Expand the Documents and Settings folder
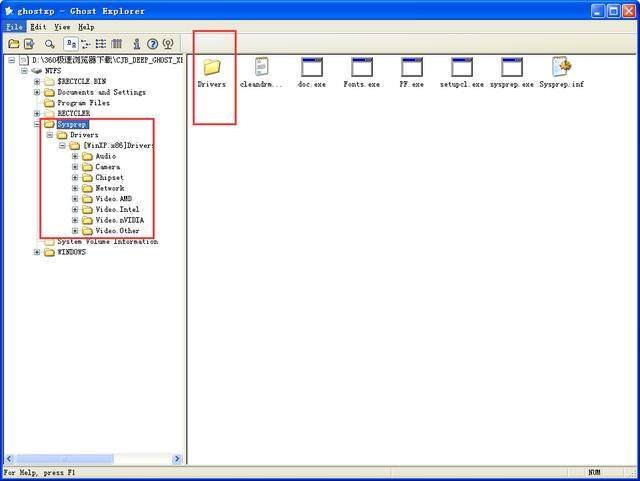The width and height of the screenshot is (640, 481). 37,92
